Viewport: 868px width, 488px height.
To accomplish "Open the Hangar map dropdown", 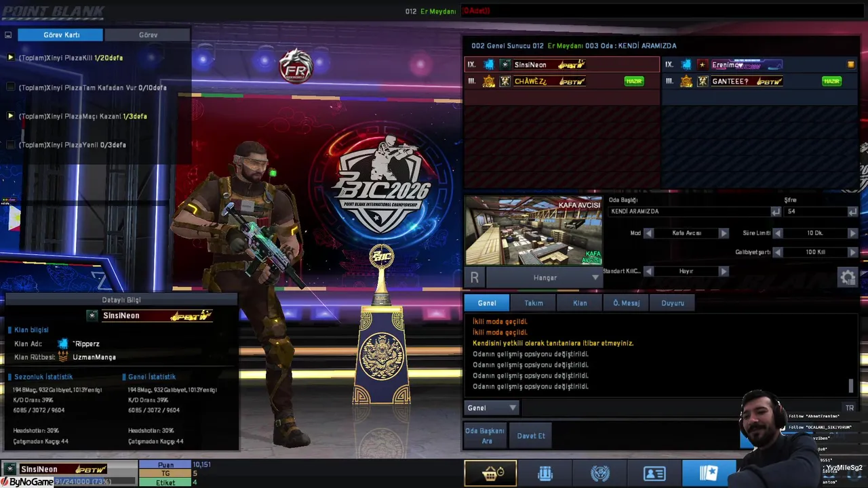I will click(x=544, y=277).
